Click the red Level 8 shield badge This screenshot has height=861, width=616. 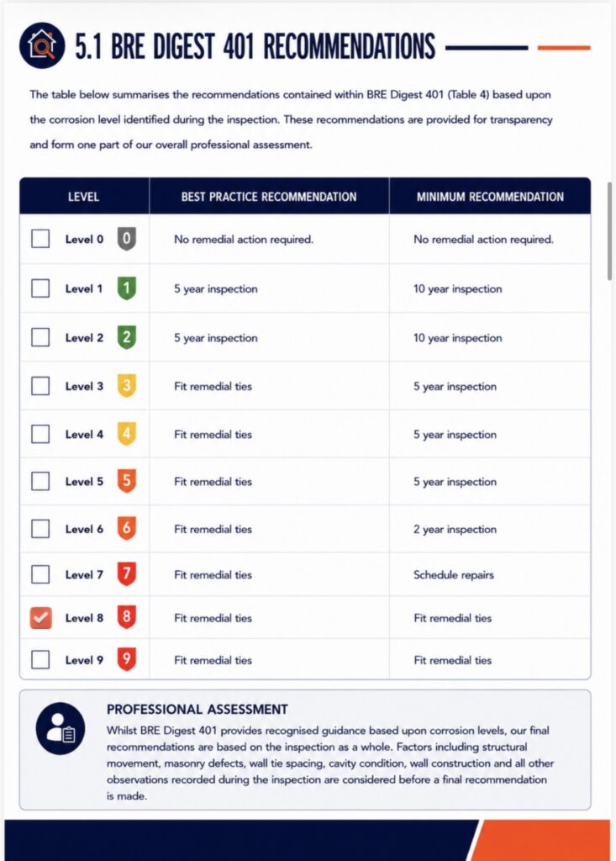[126, 617]
